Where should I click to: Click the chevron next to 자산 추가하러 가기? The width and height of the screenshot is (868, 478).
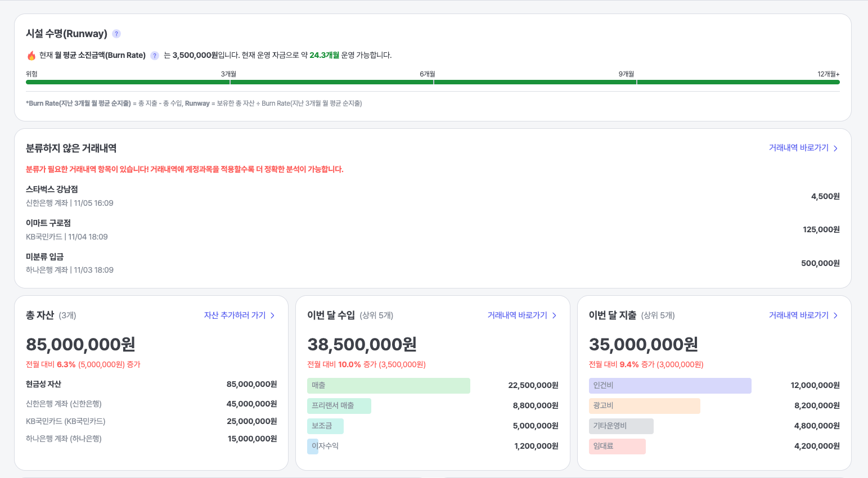tap(272, 315)
